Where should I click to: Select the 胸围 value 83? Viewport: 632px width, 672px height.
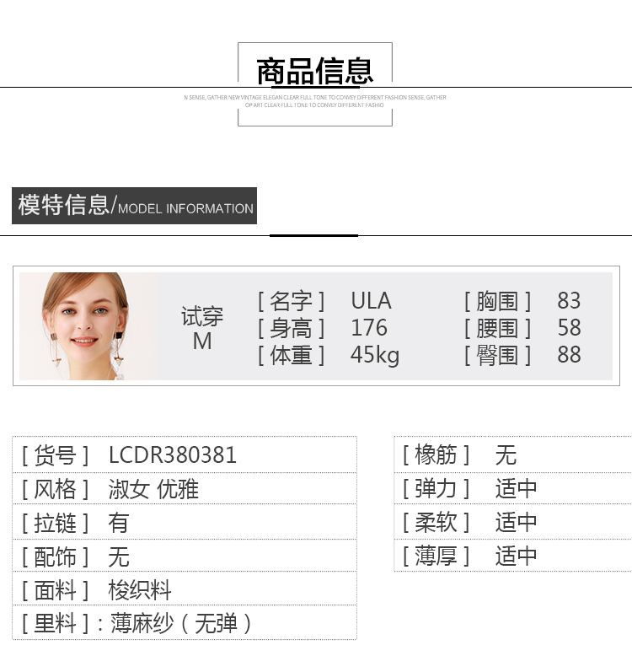[x=569, y=301]
